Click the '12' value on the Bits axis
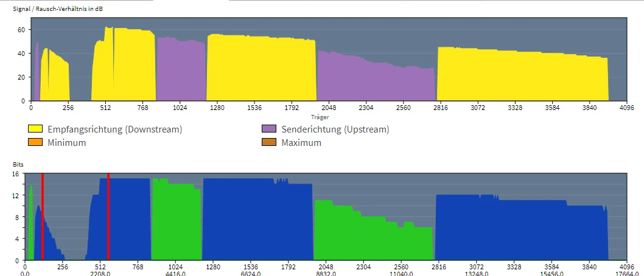This screenshot has width=644, height=276. pos(16,196)
